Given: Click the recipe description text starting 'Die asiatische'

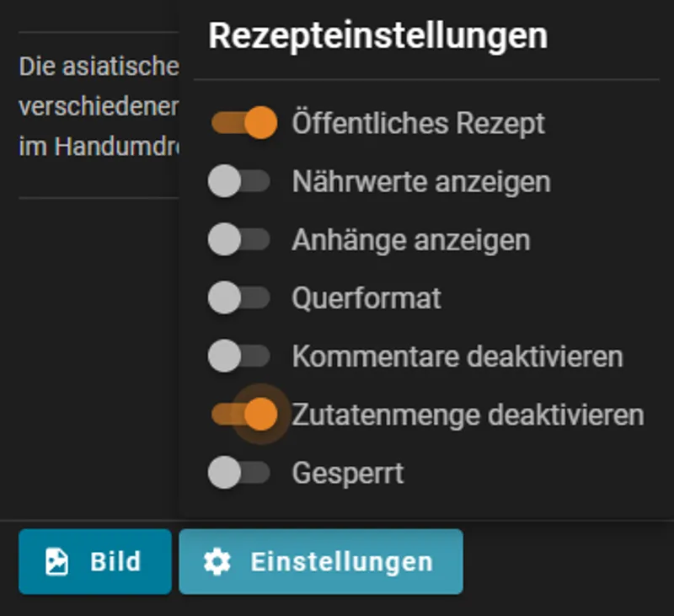Looking at the screenshot, I should (98, 66).
